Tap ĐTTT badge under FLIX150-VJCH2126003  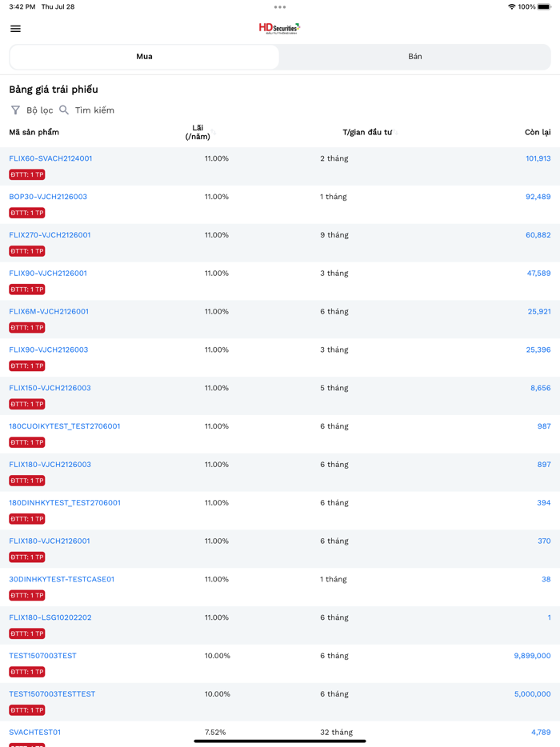pos(27,405)
